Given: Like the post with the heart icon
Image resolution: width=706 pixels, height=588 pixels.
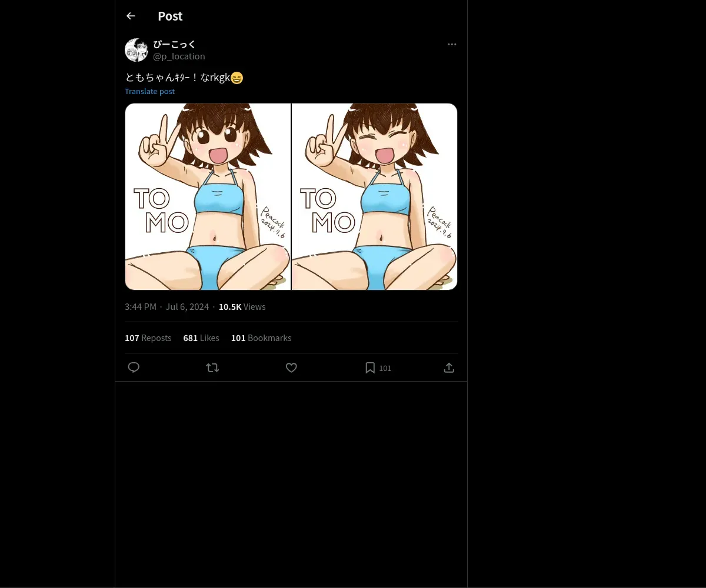Looking at the screenshot, I should [x=291, y=367].
